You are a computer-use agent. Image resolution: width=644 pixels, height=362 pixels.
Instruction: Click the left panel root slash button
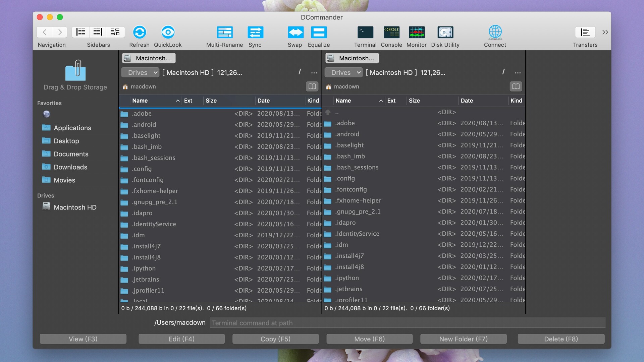(300, 72)
